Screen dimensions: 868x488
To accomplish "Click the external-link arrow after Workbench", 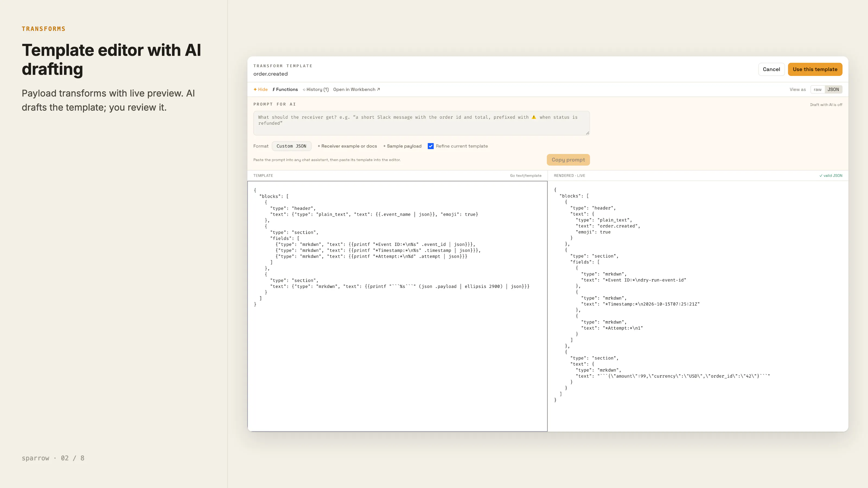I will [378, 89].
